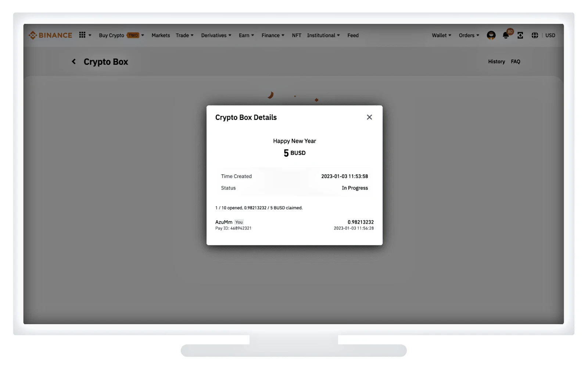Expand the Derivatives menu
The image size is (588, 369).
(216, 35)
